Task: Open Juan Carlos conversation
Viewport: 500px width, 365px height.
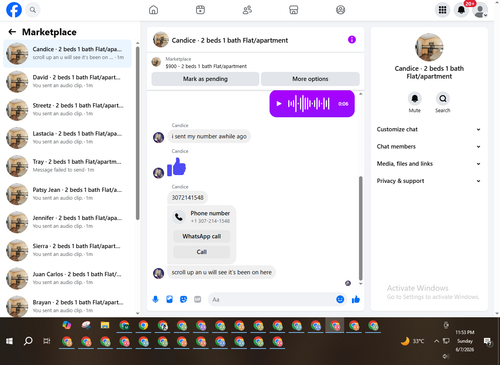Action: click(68, 278)
